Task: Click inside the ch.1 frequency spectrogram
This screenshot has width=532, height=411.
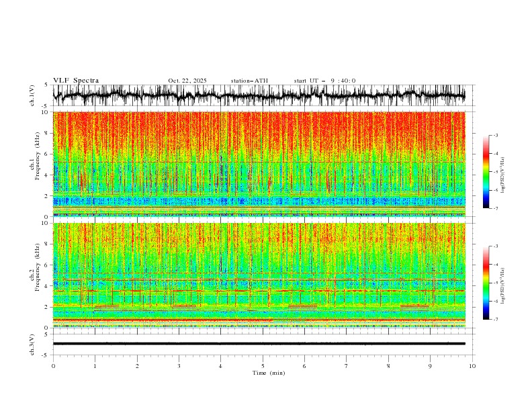Action: [x=259, y=164]
